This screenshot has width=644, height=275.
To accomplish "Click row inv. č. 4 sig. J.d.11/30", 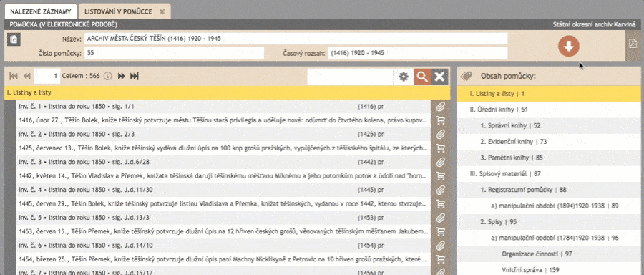I will coord(224,190).
